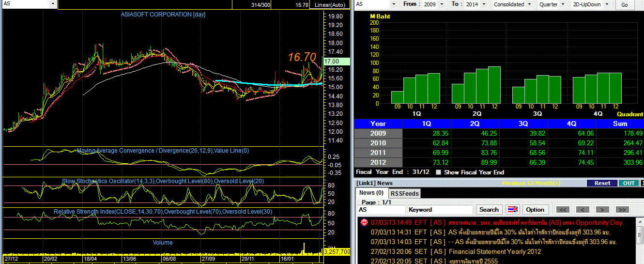Click the Sum column header

coord(620,124)
